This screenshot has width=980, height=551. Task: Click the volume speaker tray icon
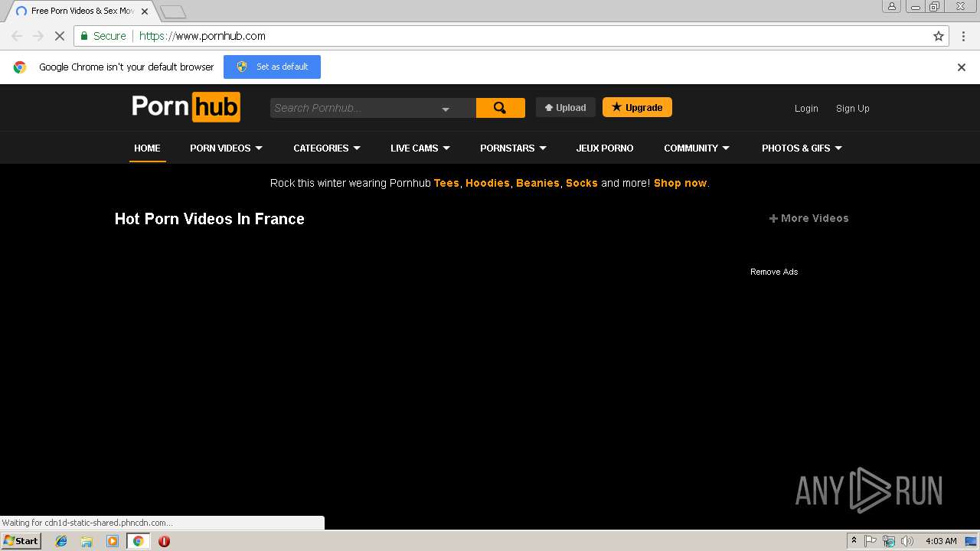(x=907, y=541)
